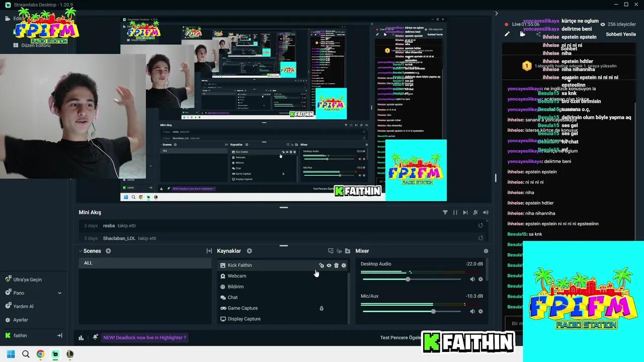644x362 pixels.
Task: Delete the Kick Faithin source via trash icon
Action: click(336, 265)
